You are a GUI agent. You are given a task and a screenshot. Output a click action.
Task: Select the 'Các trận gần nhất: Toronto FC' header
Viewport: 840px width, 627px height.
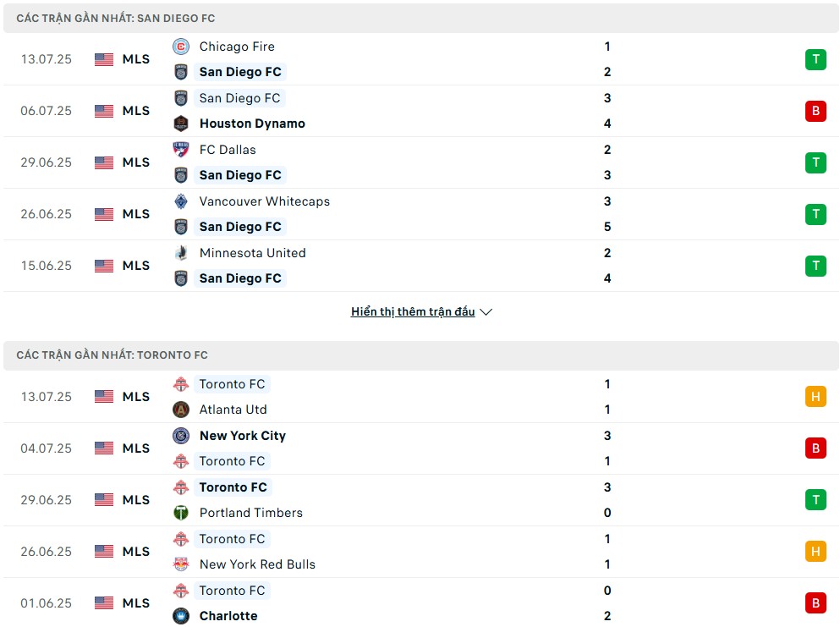click(x=421, y=355)
